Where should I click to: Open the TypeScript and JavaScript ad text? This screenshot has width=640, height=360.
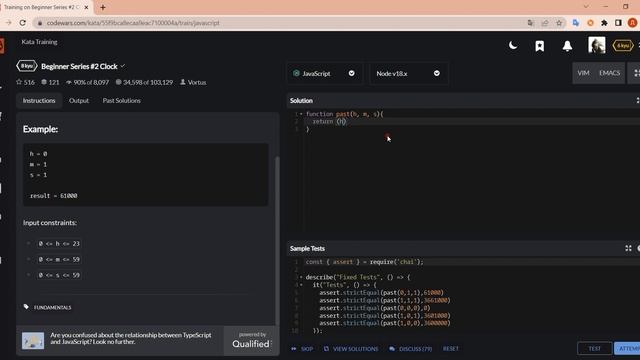coord(131,338)
